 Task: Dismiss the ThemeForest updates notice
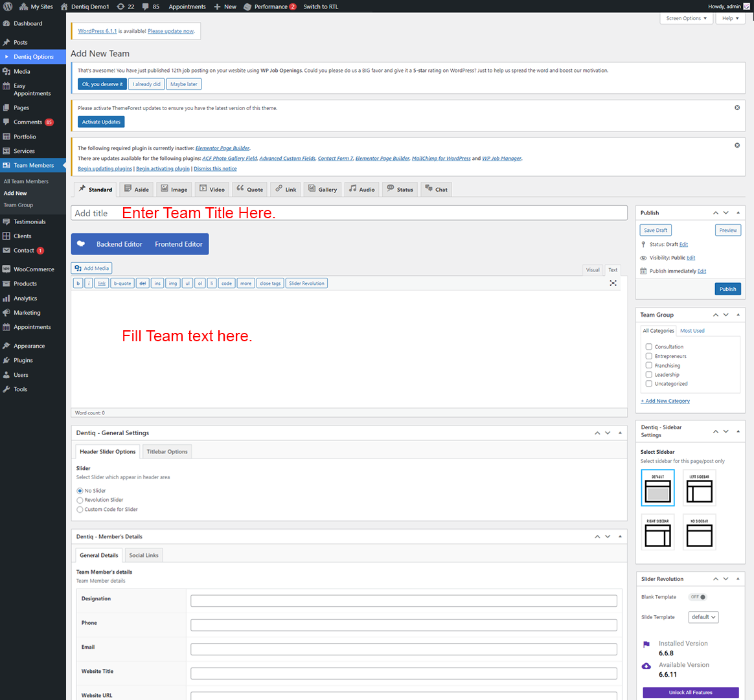tap(737, 107)
